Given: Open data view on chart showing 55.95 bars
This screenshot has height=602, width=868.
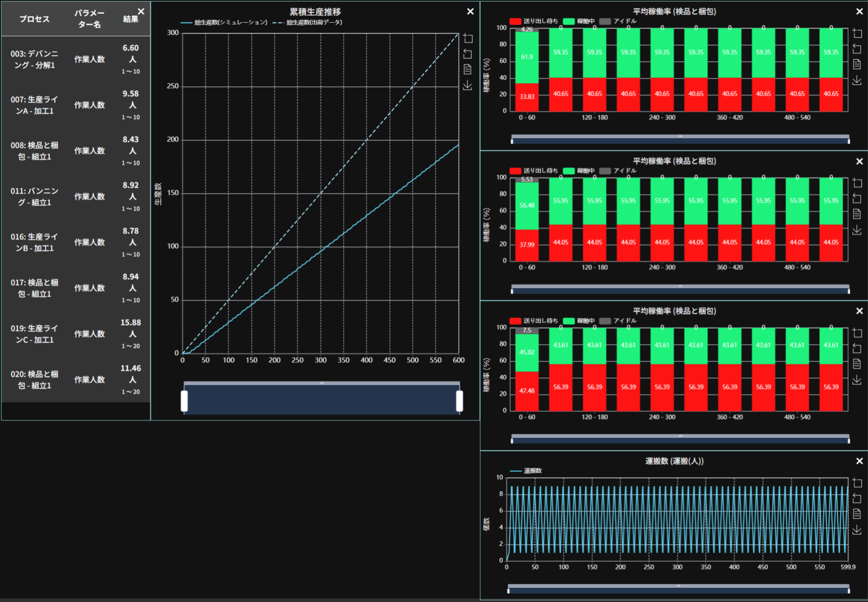Looking at the screenshot, I should 857,214.
